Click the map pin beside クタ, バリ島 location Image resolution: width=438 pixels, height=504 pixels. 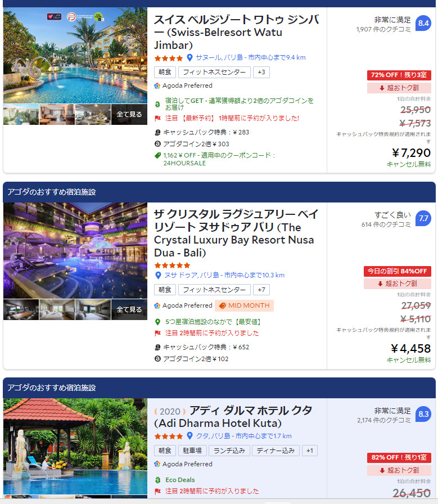point(189,436)
